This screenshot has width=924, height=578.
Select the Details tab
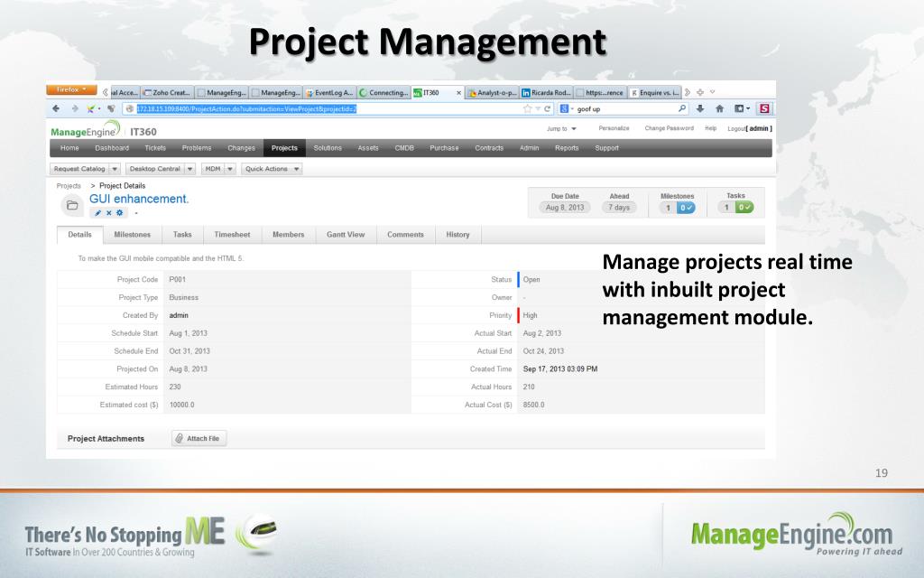click(79, 235)
